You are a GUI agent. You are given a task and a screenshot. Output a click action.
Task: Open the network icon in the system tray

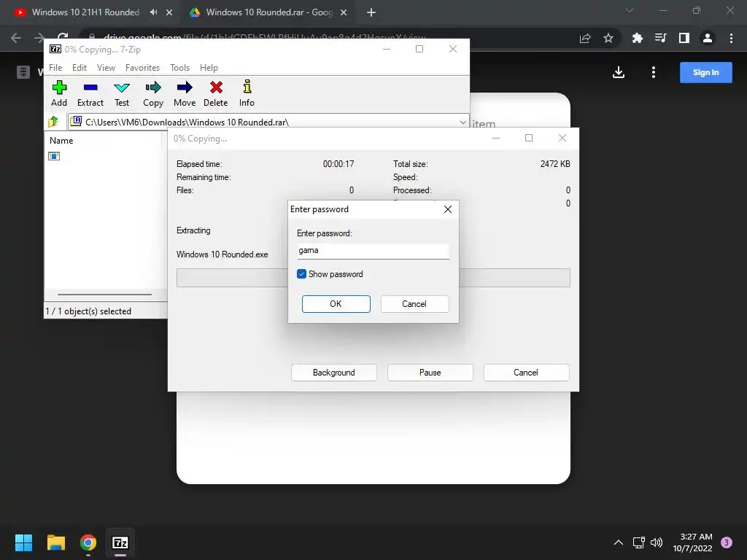coord(638,542)
